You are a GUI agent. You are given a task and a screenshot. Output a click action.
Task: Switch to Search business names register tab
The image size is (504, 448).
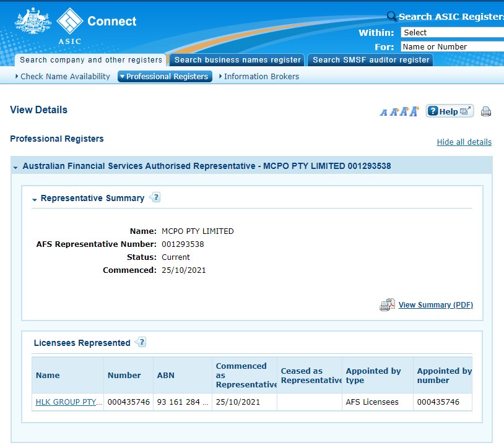click(x=237, y=60)
